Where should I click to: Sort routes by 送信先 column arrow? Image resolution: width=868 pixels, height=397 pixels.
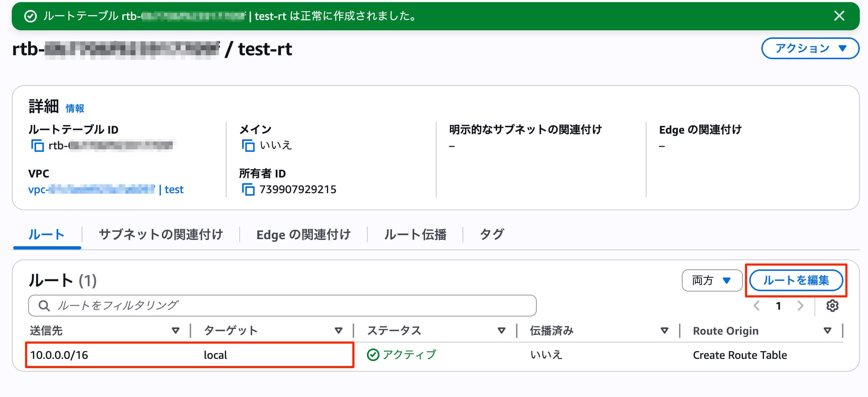[x=175, y=330]
